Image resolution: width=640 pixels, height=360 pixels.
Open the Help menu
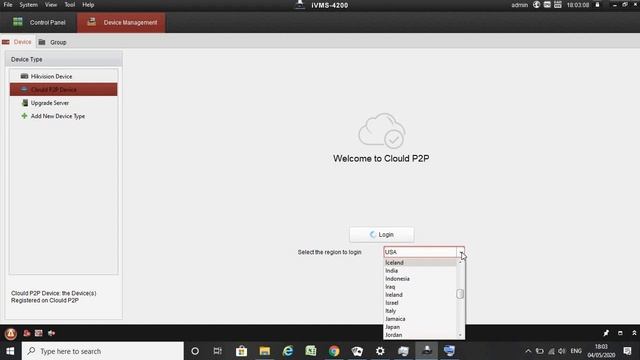tap(88, 5)
